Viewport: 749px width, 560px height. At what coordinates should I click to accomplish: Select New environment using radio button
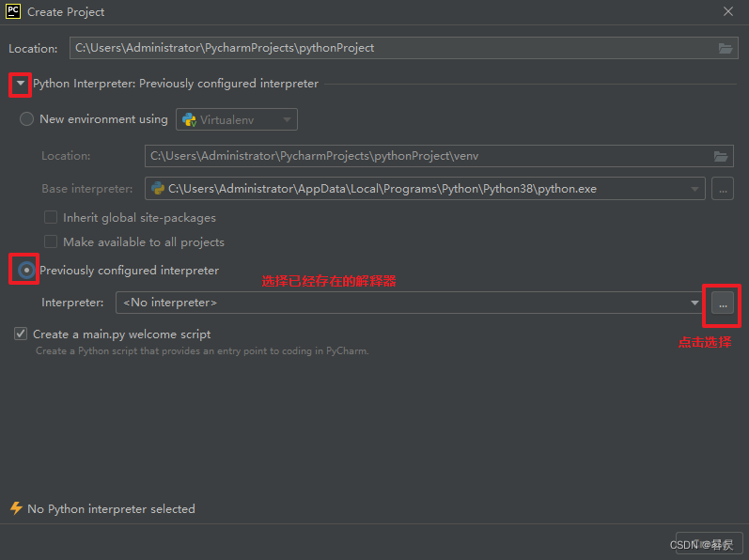pos(26,119)
